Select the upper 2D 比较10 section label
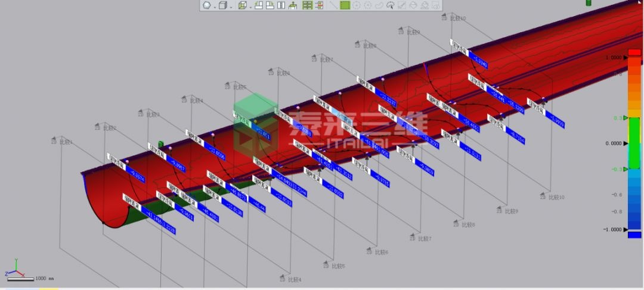This screenshot has height=290, width=644. coord(454,18)
